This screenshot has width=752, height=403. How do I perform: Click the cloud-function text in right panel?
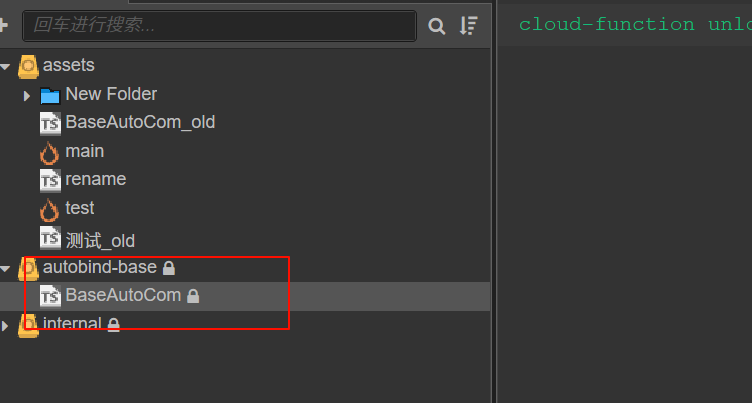tap(606, 24)
